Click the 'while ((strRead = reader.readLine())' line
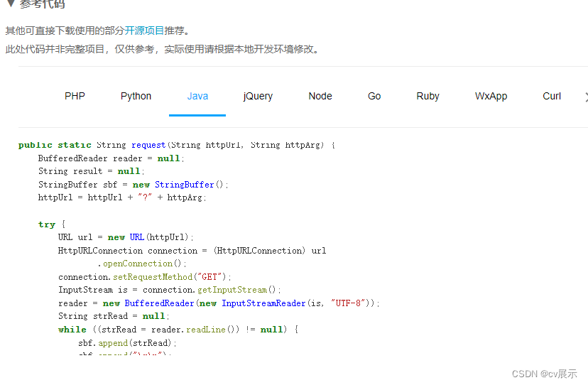Screen dimensions: 588x385 (x=178, y=330)
